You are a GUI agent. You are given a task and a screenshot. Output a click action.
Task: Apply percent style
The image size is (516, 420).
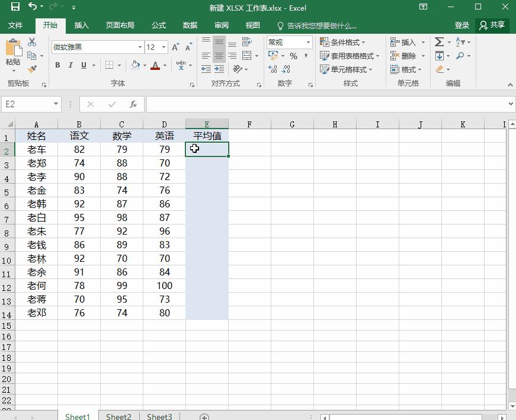click(x=293, y=56)
